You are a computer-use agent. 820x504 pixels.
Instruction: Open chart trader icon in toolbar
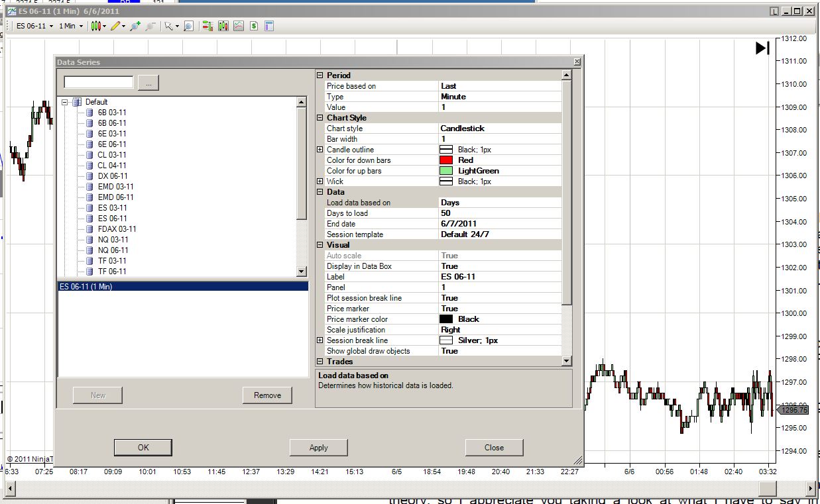coord(207,26)
